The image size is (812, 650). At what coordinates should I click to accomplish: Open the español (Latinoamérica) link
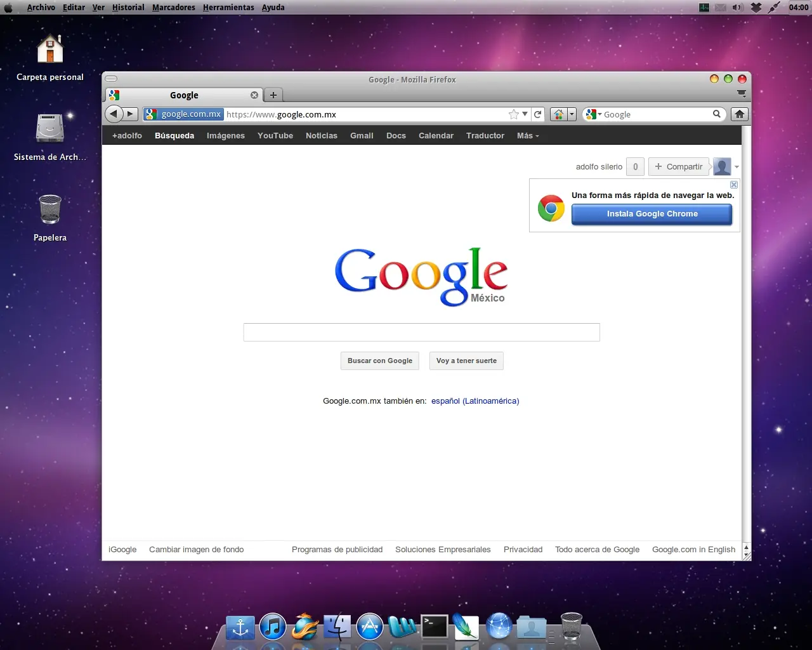point(475,401)
